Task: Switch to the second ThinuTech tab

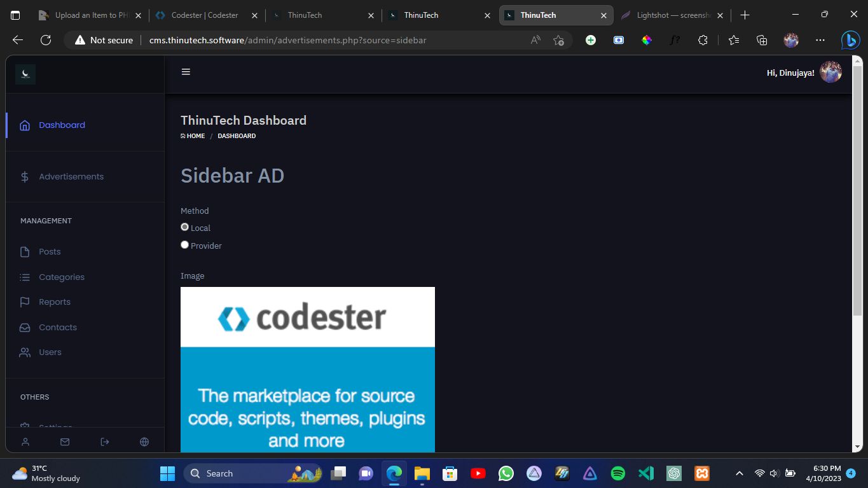Action: click(x=440, y=15)
